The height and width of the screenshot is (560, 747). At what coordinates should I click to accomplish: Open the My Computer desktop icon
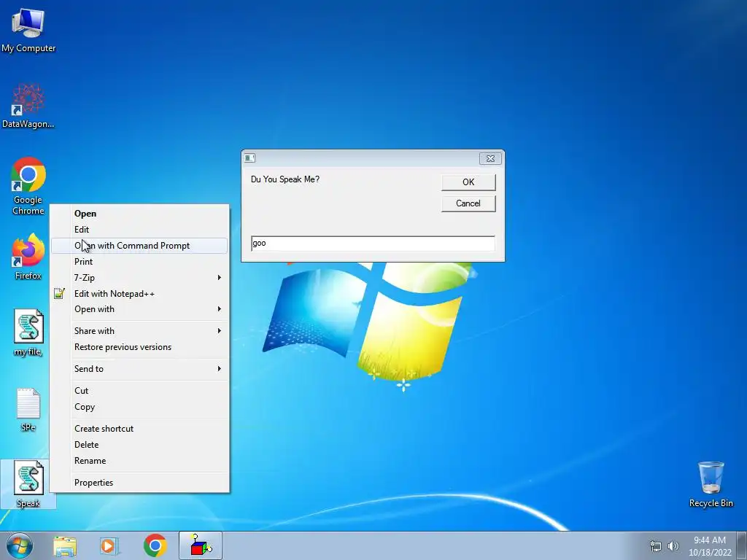[x=28, y=29]
